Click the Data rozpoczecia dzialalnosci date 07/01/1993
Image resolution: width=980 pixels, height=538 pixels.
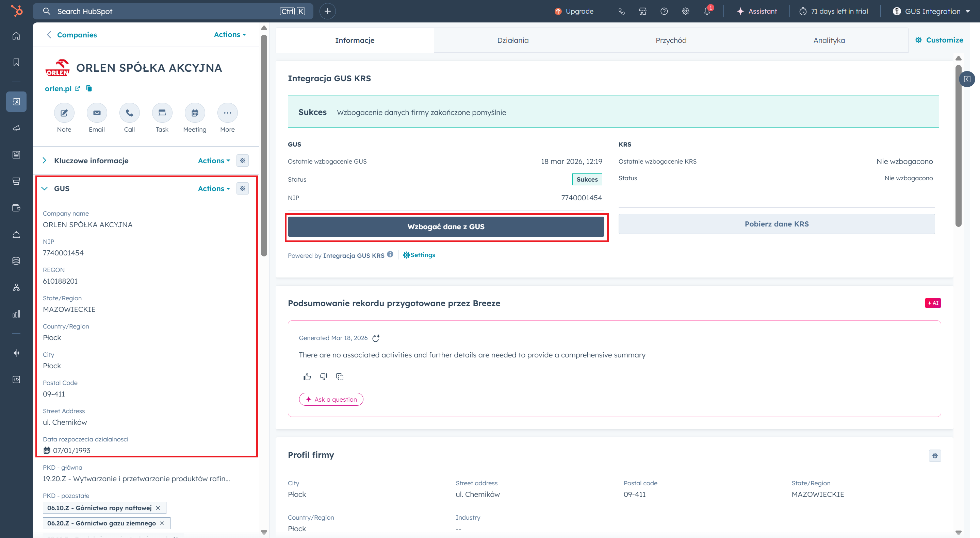[x=71, y=451]
